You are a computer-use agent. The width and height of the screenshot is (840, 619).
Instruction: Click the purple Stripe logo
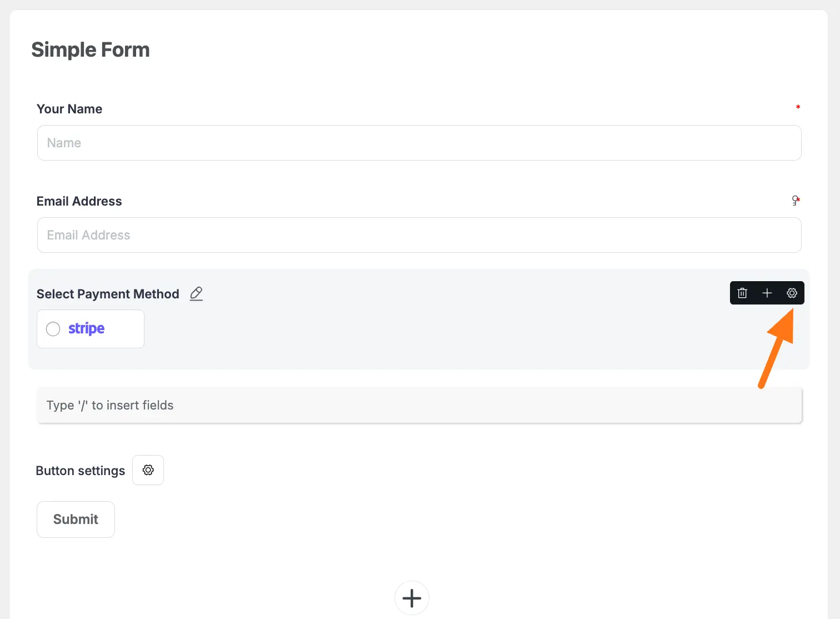tap(86, 329)
